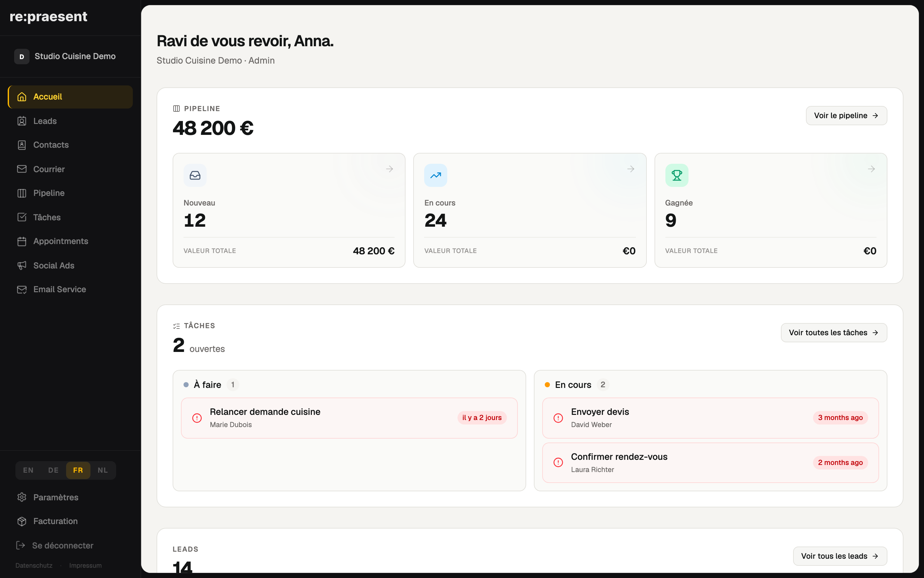
Task: Open Leads from the sidebar
Action: point(70,121)
